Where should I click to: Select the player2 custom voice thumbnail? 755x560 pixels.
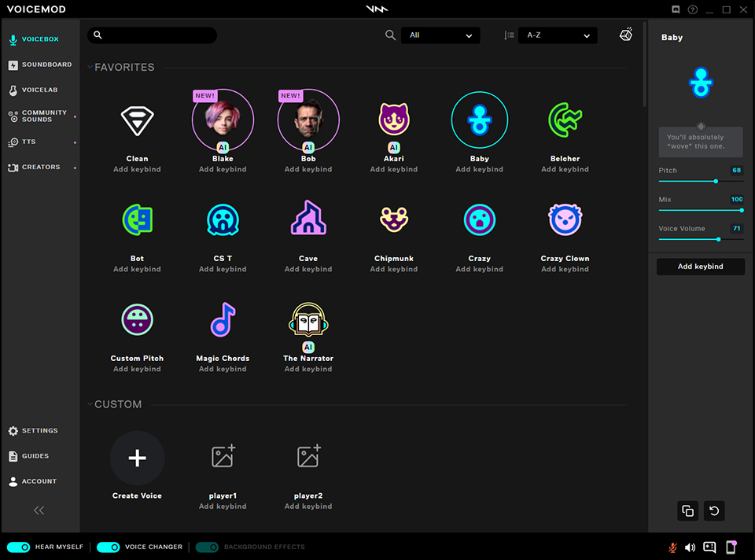308,456
